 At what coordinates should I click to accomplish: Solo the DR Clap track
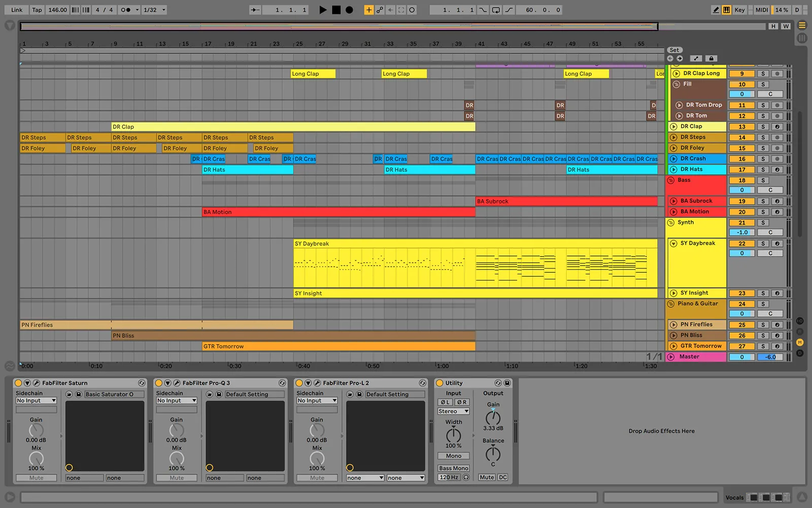pos(763,126)
